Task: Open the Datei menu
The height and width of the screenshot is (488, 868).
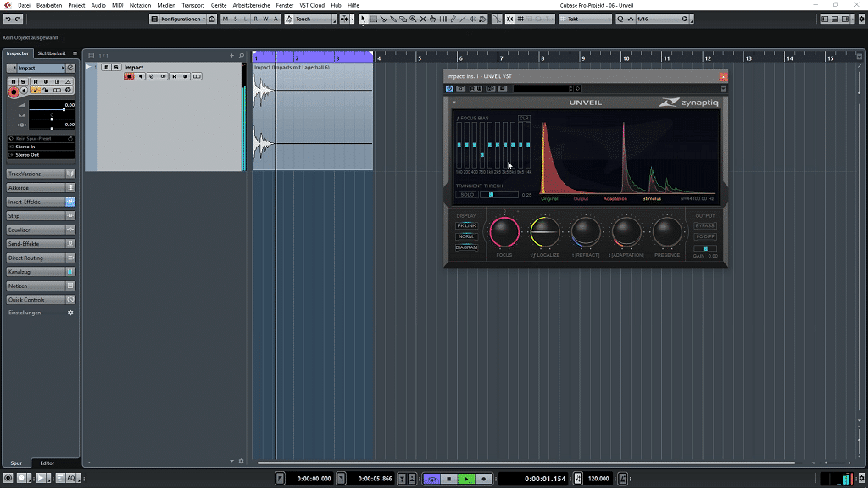Action: [25, 5]
